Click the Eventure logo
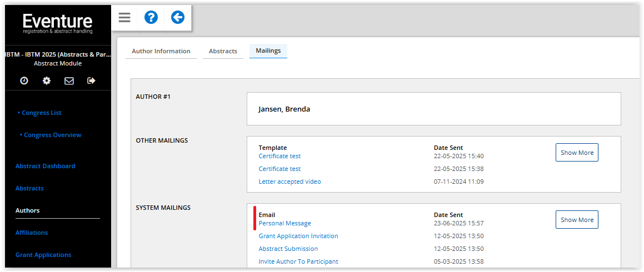Image resolution: width=644 pixels, height=272 pixels. (57, 23)
